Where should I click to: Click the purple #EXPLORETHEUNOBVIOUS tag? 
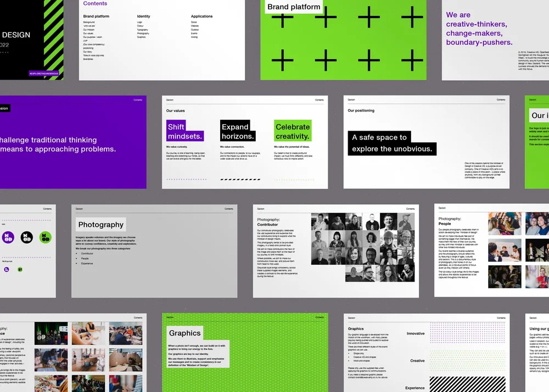point(44,74)
